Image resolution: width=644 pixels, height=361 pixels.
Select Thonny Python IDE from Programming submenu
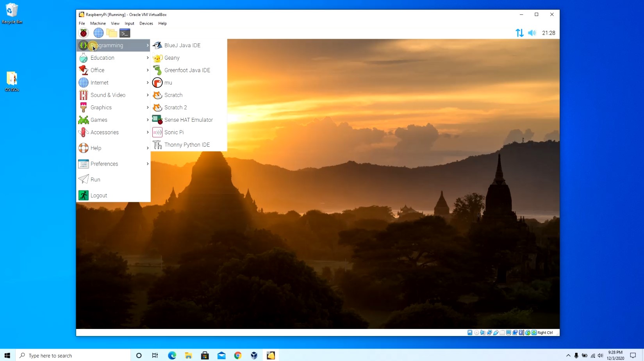186,145
